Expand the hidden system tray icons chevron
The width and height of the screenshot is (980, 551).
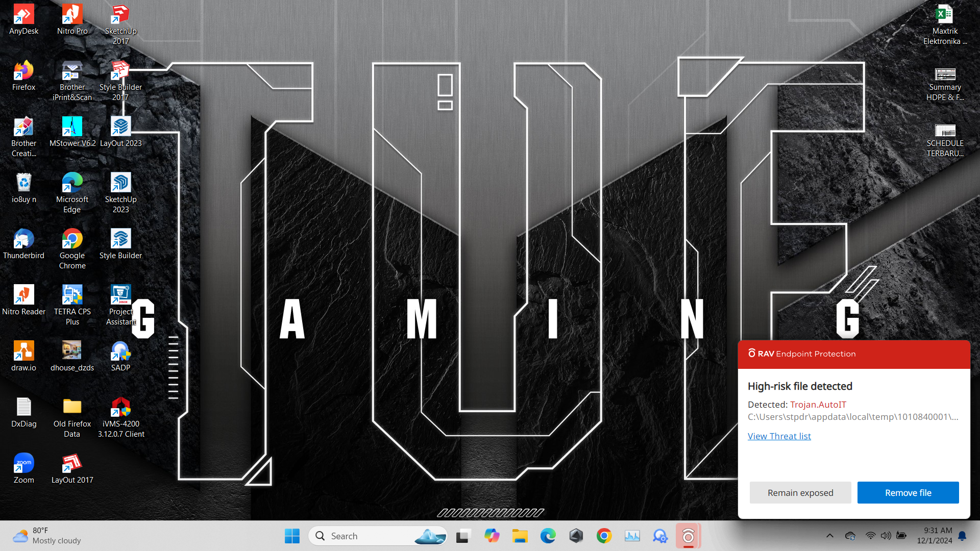[829, 536]
